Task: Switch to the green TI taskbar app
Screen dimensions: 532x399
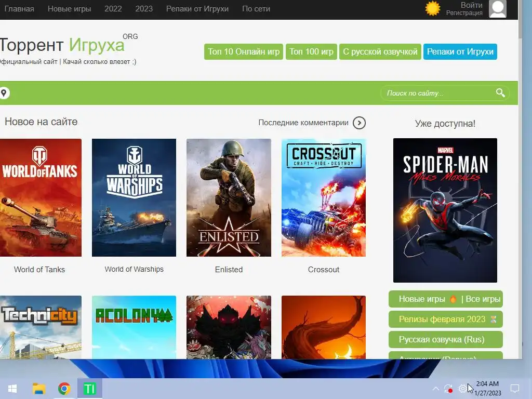Action: pos(90,389)
